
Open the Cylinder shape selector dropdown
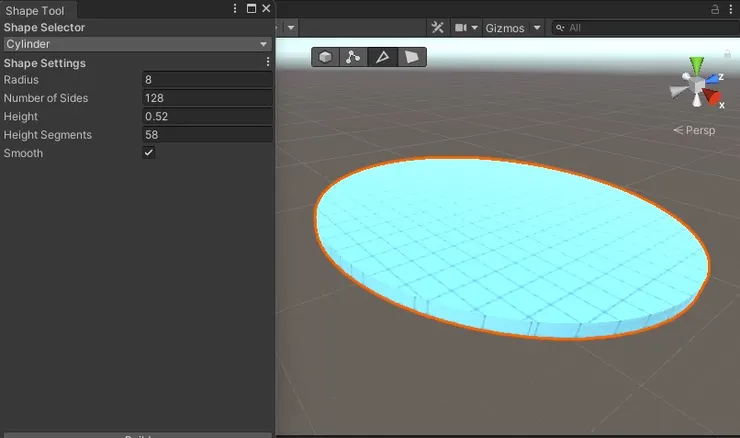(x=136, y=44)
